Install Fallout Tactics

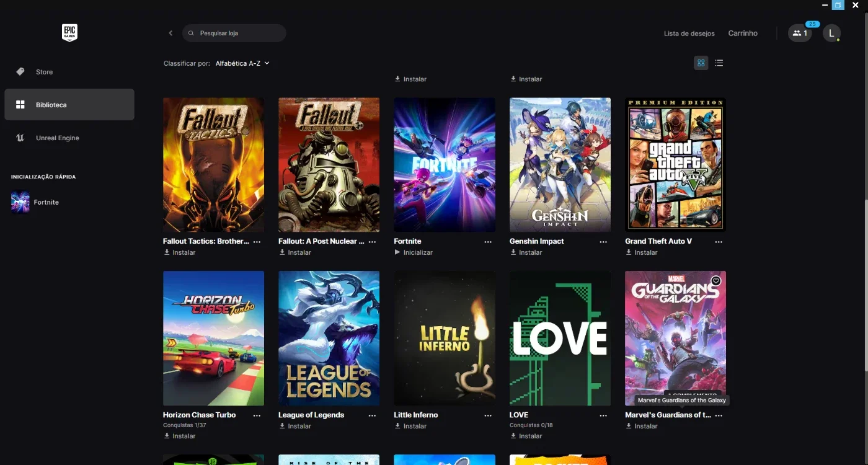(179, 252)
